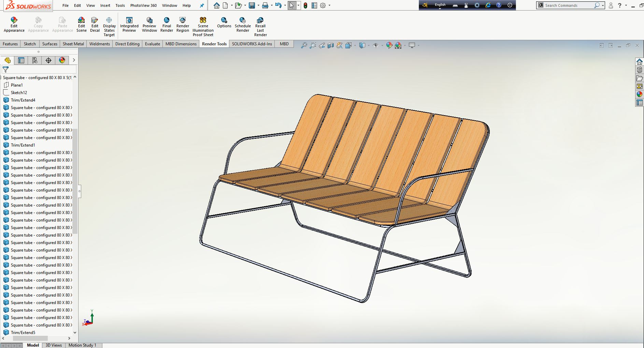The height and width of the screenshot is (348, 644).
Task: Open Scene Illumination Proof Sheet
Action: coord(203,27)
